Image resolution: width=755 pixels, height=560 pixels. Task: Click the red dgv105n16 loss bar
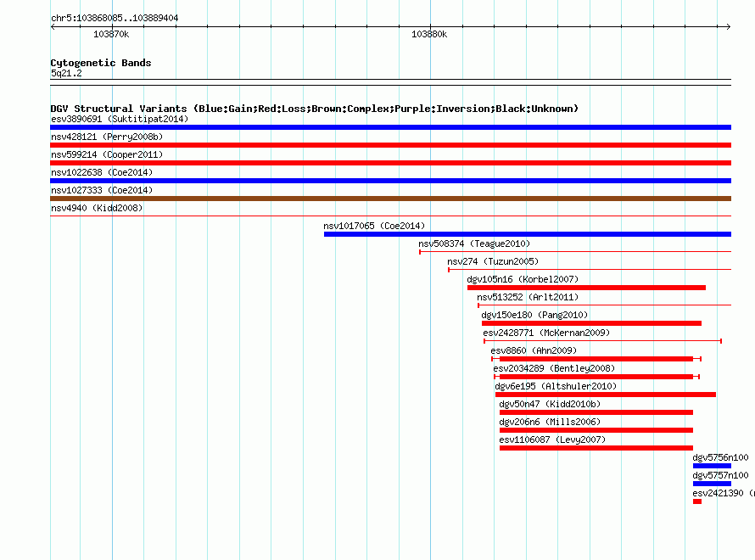(586, 288)
